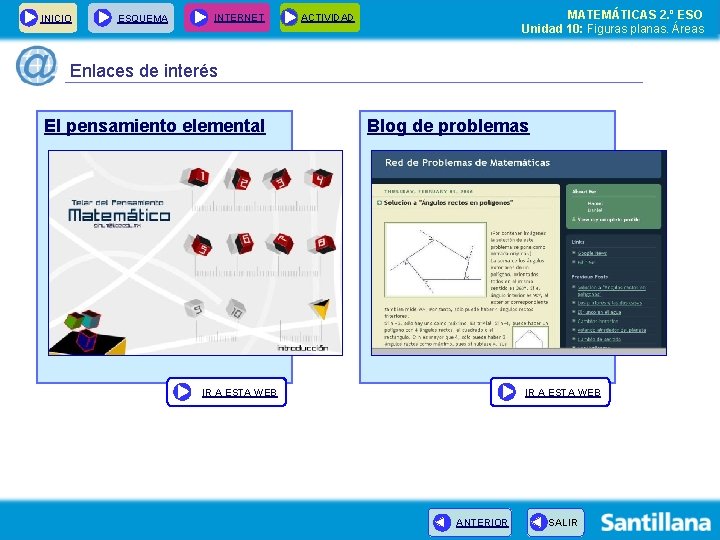The height and width of the screenshot is (540, 720).
Task: Click the Santillana logo
Action: 656,523
